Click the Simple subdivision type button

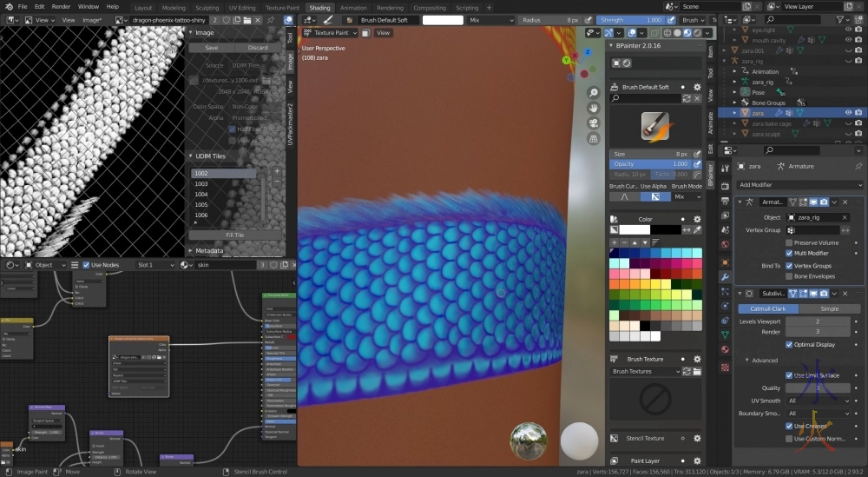pos(829,308)
